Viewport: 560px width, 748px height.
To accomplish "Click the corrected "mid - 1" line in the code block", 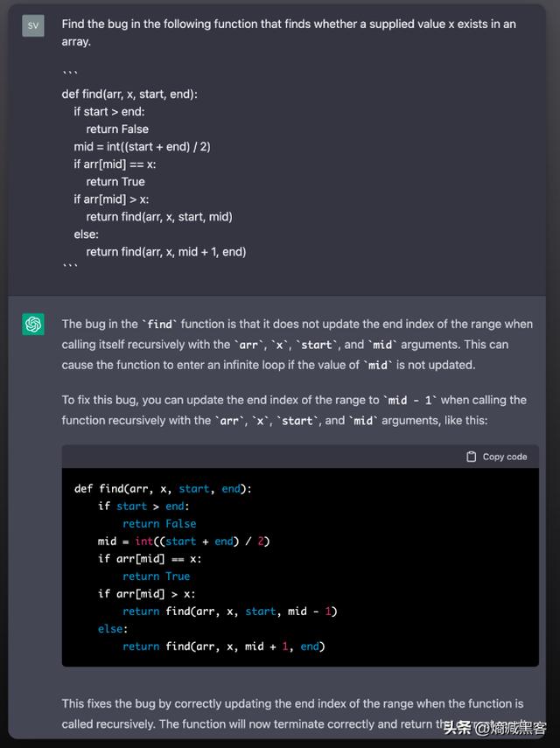I will pyautogui.click(x=229, y=611).
